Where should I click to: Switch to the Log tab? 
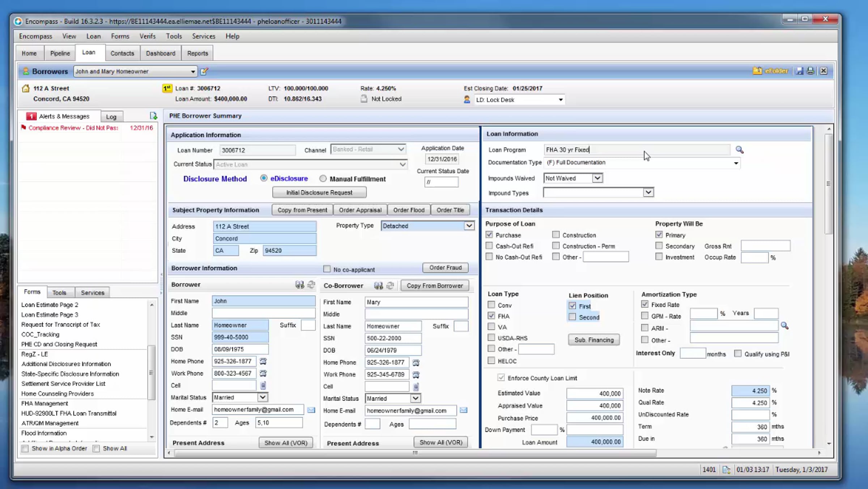point(111,116)
